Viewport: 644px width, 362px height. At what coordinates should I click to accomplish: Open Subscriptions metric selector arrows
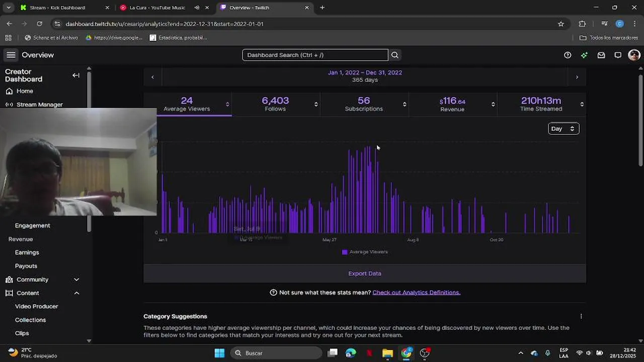click(x=405, y=104)
